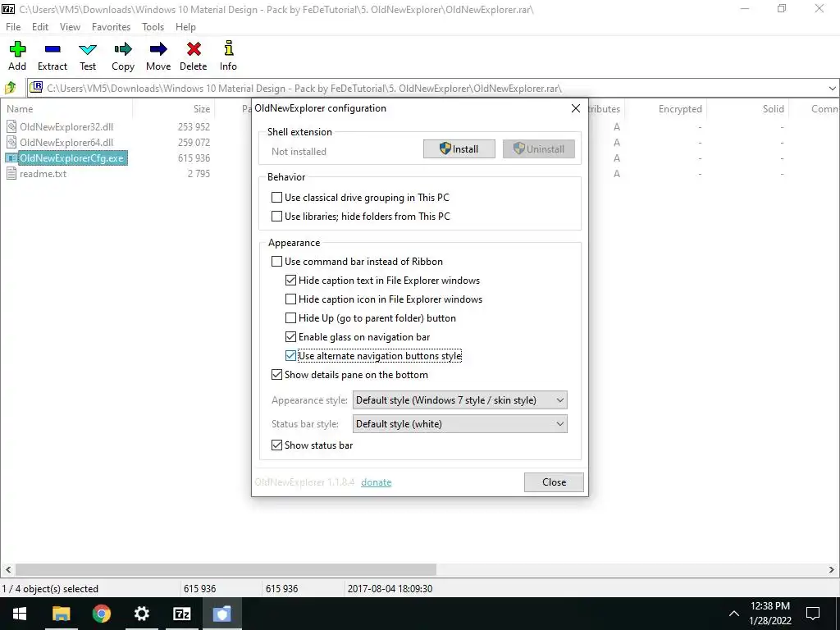The height and width of the screenshot is (630, 840).
Task: Select the readme.txt file icon
Action: (11, 174)
